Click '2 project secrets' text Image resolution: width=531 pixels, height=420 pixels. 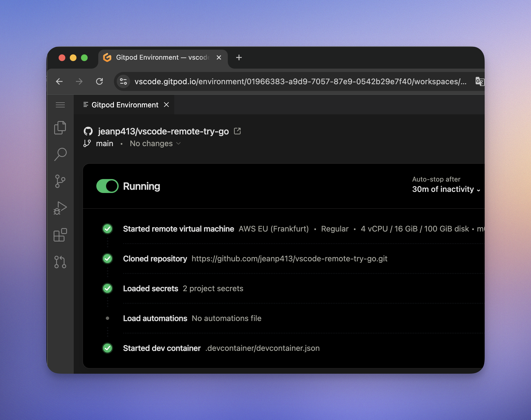tap(213, 288)
